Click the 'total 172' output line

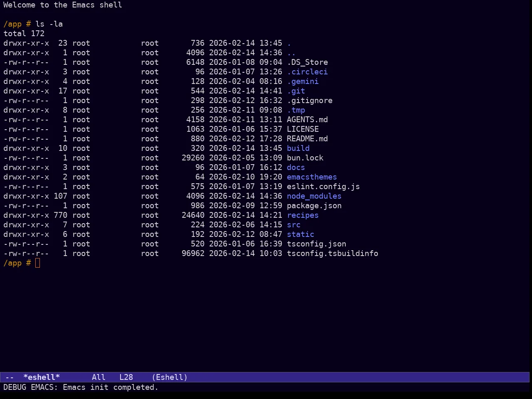24,34
